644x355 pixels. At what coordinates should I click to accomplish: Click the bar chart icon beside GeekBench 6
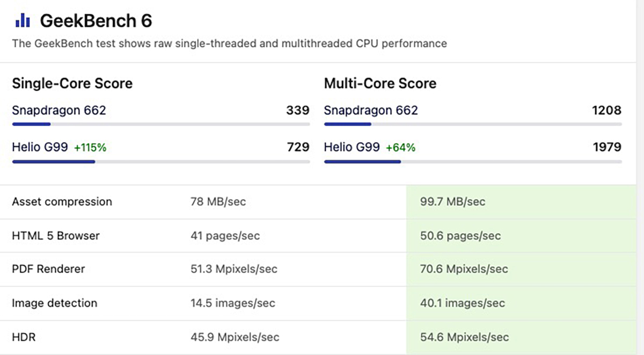pyautogui.click(x=23, y=21)
